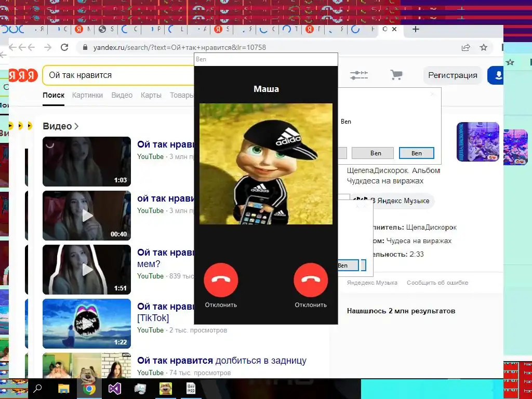Click the Ben title field of the call window
532x399 pixels.
266,59
